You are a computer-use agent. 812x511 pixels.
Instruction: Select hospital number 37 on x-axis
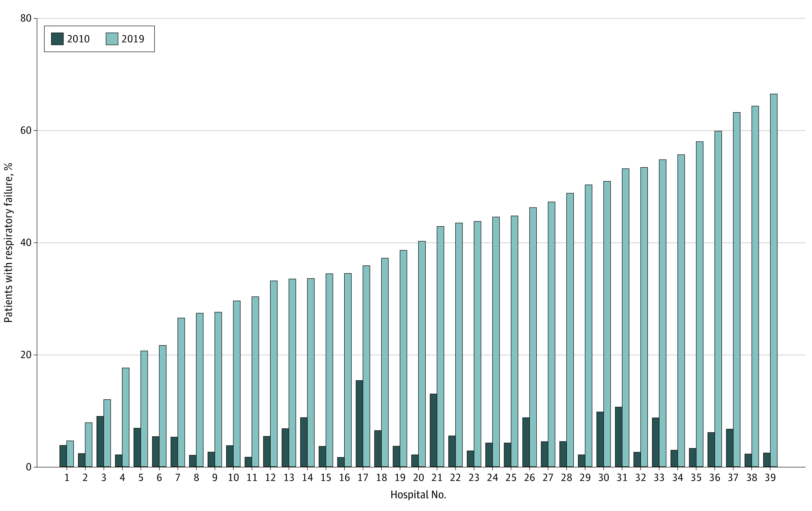[733, 478]
